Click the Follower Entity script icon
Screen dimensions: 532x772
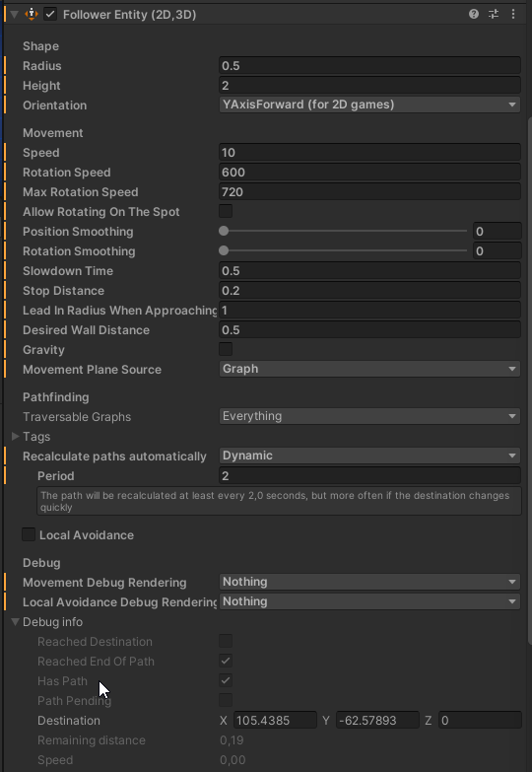(x=32, y=14)
